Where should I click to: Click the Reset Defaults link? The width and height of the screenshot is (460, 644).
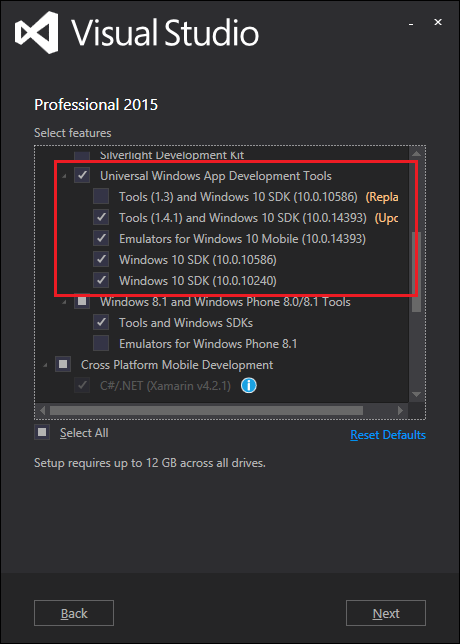coord(388,435)
